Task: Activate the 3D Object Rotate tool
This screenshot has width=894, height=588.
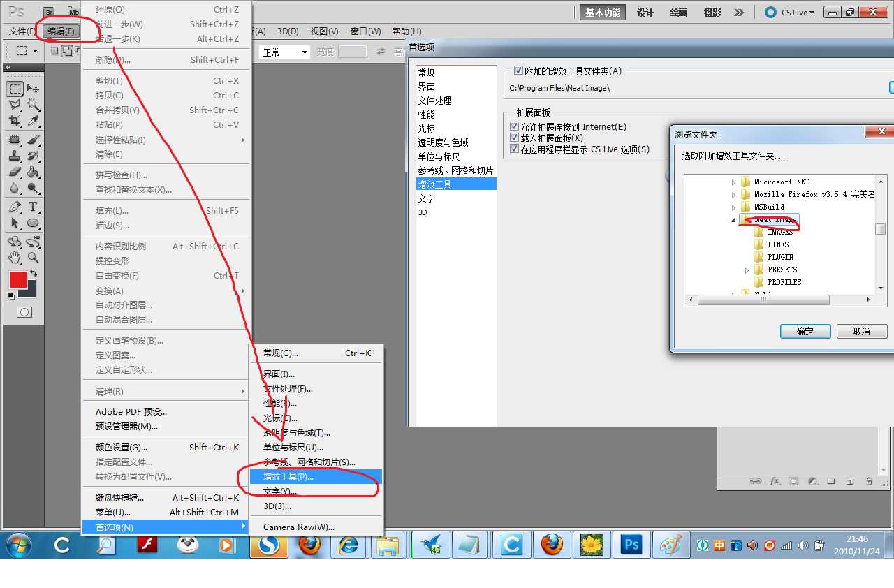Action: pyautogui.click(x=15, y=242)
